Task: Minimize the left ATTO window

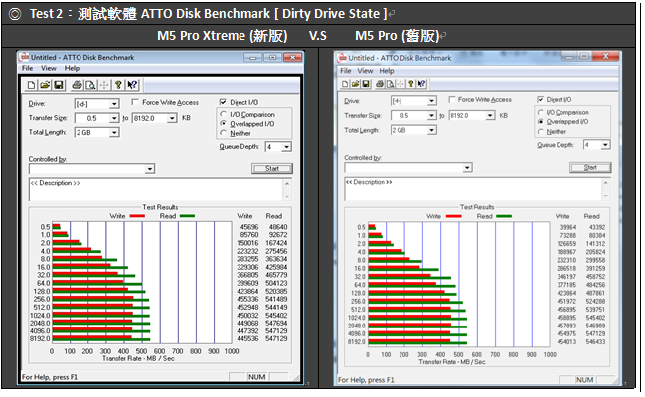Action: [x=253, y=57]
